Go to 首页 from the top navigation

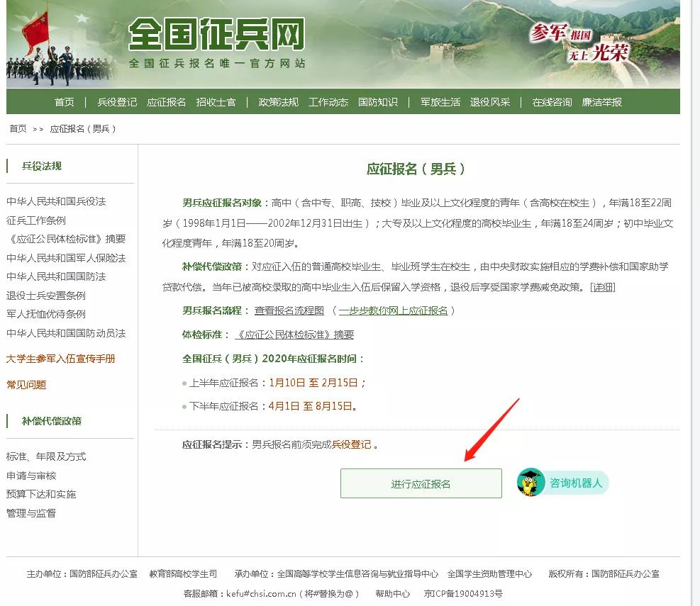[x=64, y=101]
